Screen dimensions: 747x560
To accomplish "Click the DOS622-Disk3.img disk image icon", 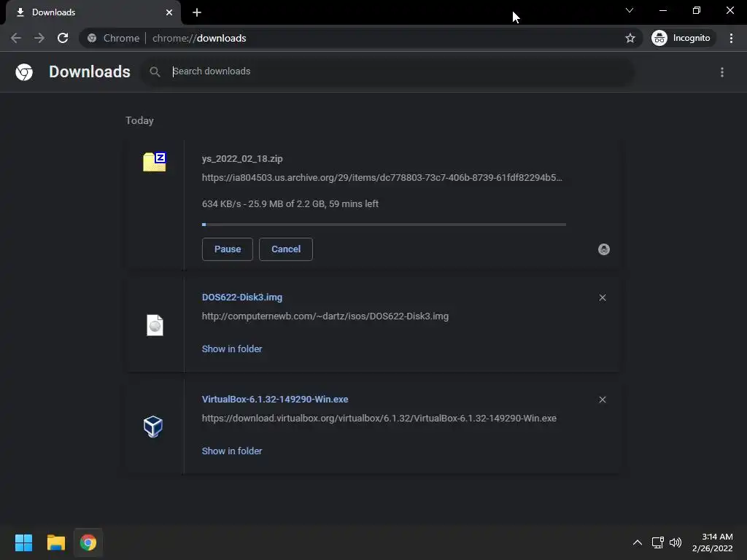I will [155, 325].
